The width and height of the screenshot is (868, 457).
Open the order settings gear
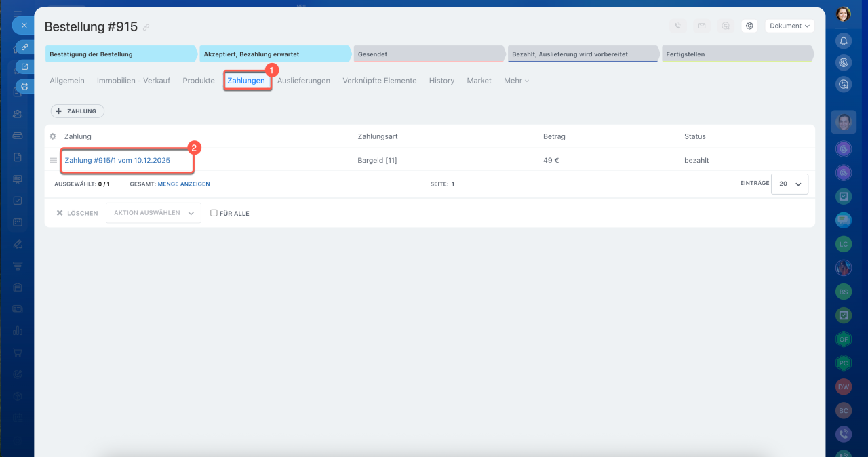(749, 26)
